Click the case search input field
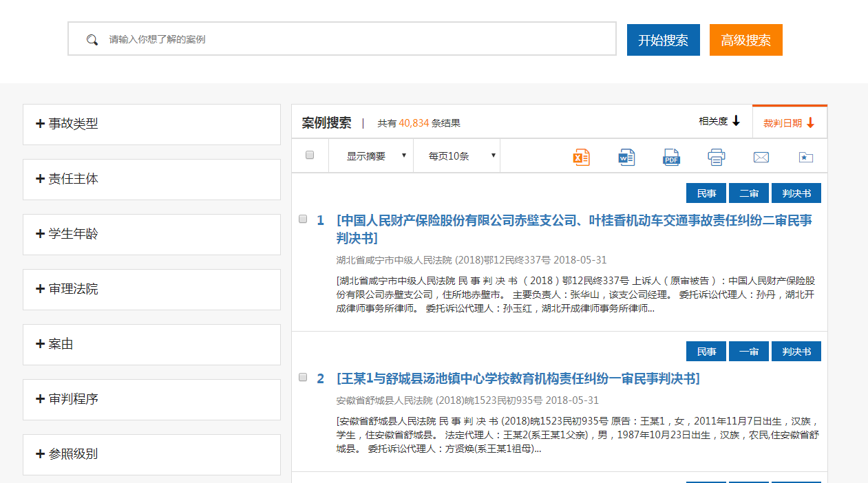 358,39
